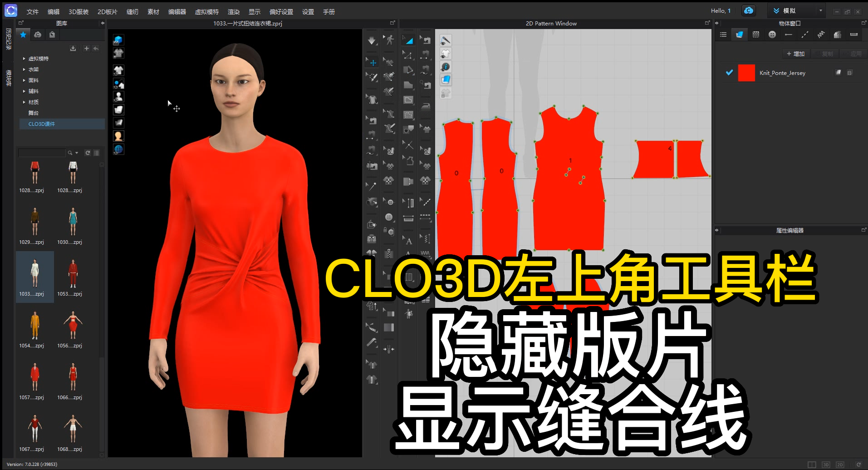Click the library add folder plus icon

pyautogui.click(x=86, y=48)
